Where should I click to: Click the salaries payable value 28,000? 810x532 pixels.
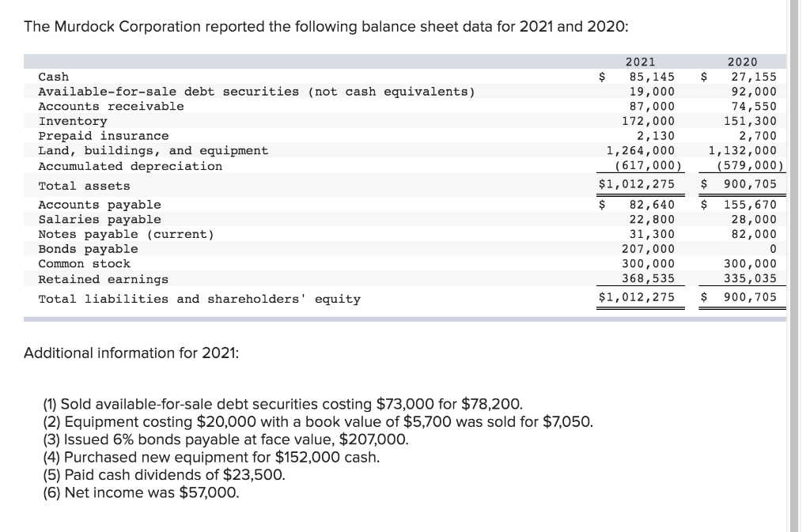click(754, 220)
